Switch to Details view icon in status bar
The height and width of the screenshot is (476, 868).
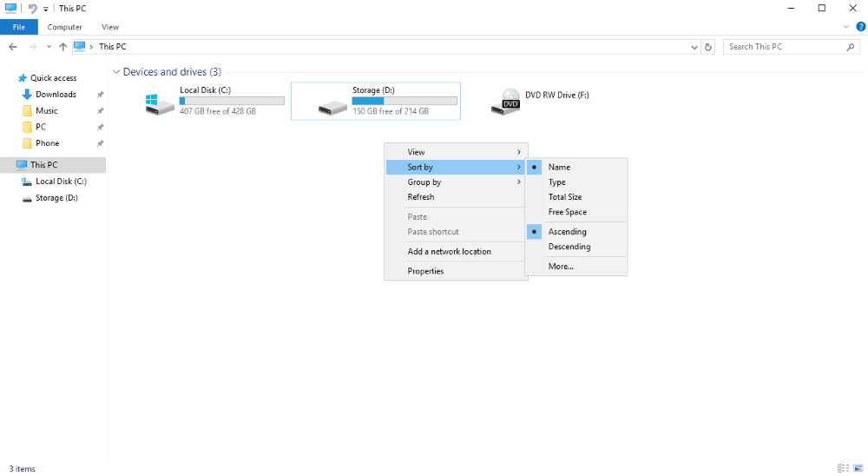click(x=843, y=468)
